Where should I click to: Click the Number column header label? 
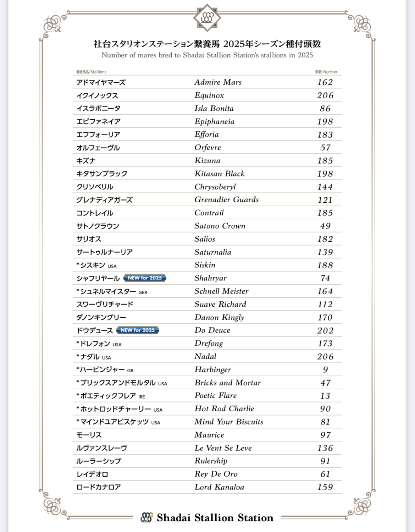pos(326,72)
